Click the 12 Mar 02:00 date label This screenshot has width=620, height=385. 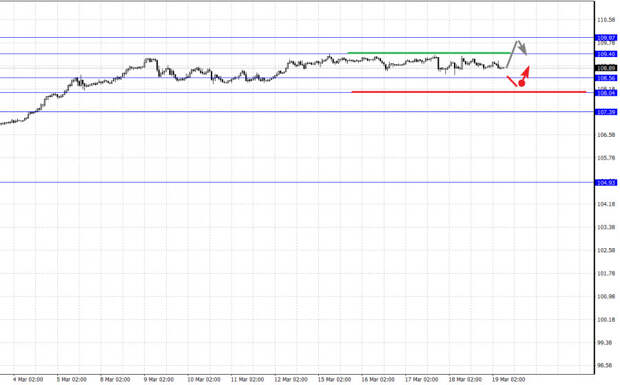291,379
